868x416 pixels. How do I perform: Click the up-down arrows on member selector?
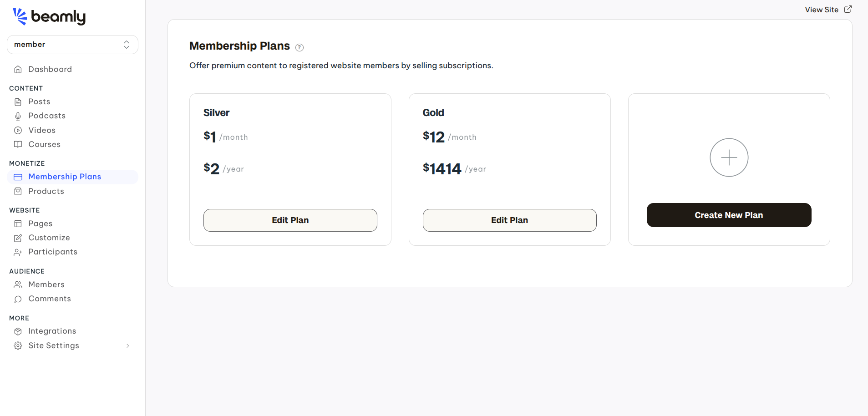click(127, 45)
